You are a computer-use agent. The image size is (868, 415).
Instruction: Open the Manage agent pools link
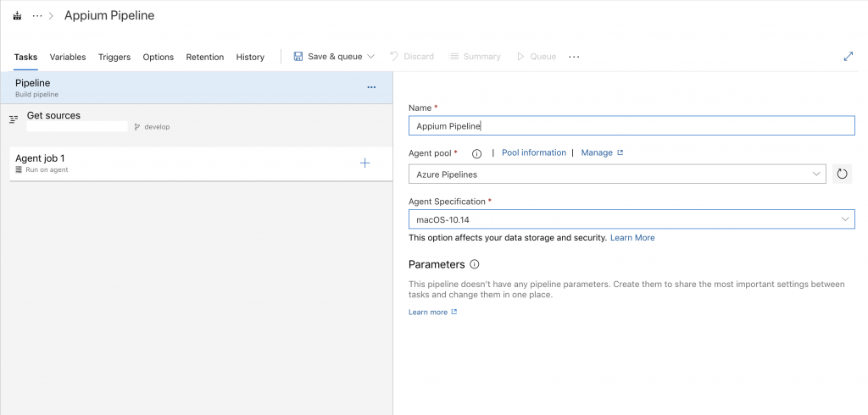[x=602, y=152]
